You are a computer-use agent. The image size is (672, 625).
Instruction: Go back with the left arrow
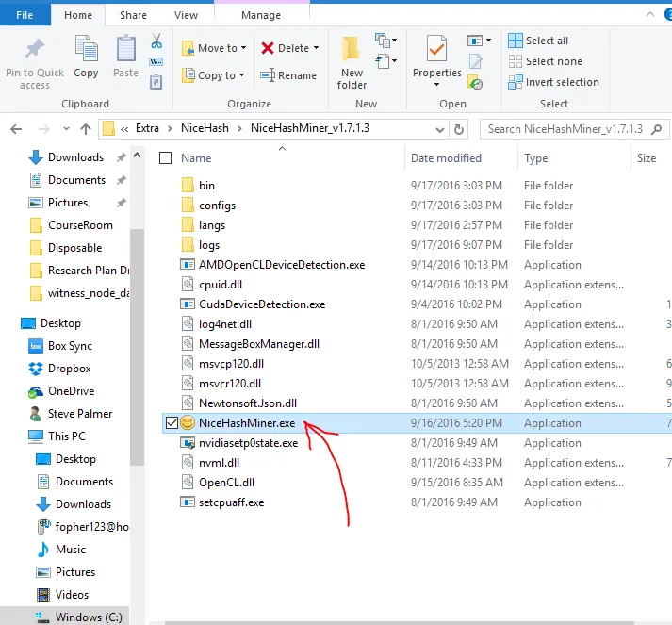point(16,129)
